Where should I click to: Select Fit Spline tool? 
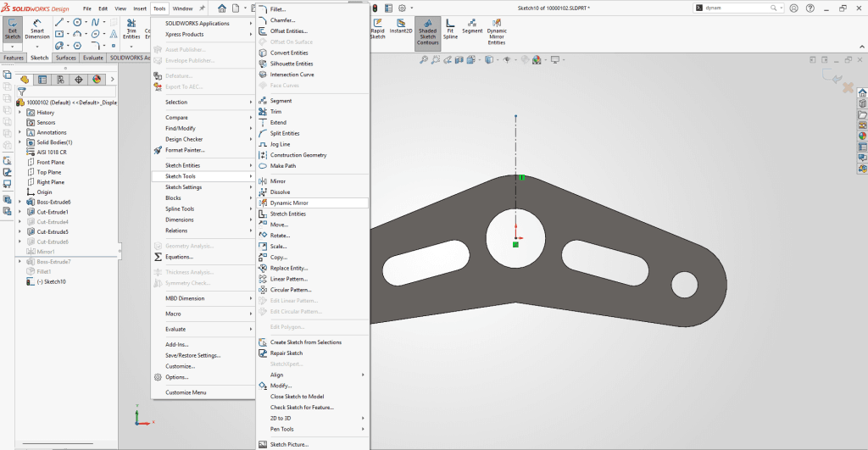click(450, 29)
